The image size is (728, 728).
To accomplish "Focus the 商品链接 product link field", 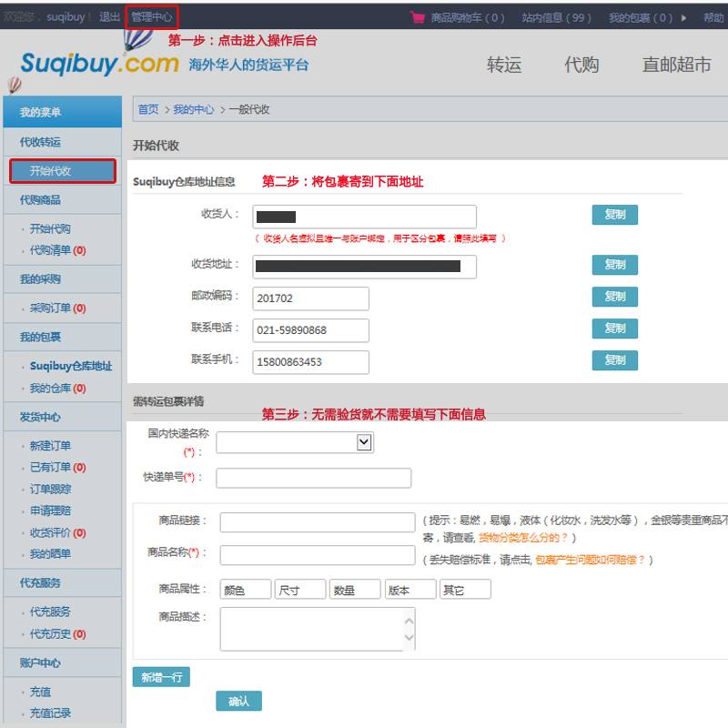I will [317, 522].
